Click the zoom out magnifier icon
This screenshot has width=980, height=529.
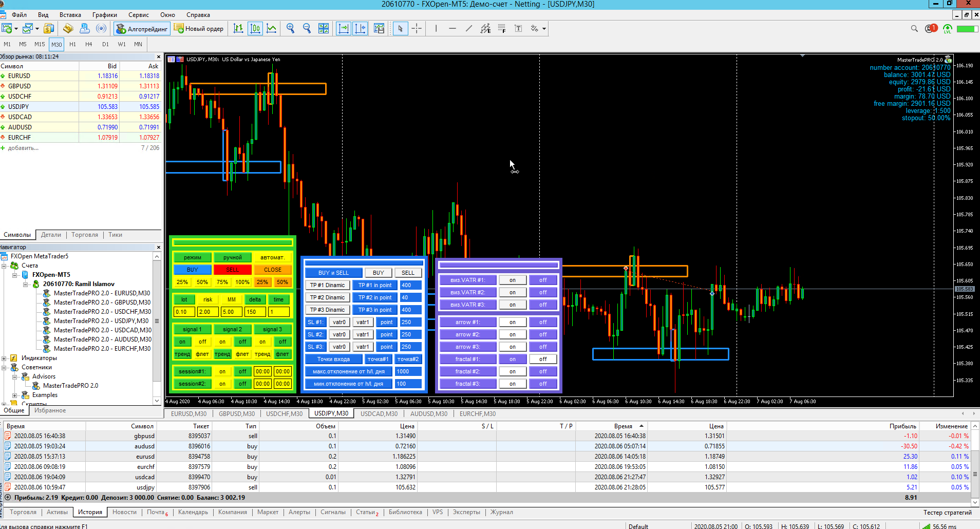[307, 29]
